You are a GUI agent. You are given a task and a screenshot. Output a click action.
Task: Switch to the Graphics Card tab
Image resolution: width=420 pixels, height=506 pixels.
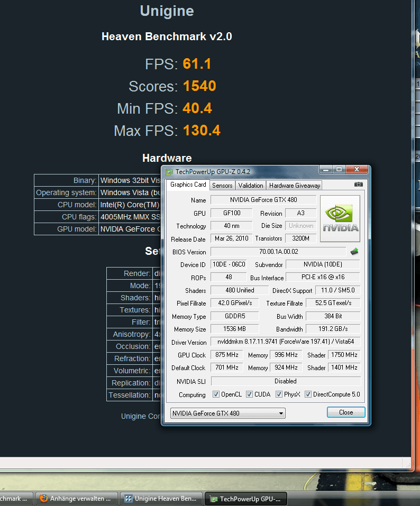tap(188, 185)
